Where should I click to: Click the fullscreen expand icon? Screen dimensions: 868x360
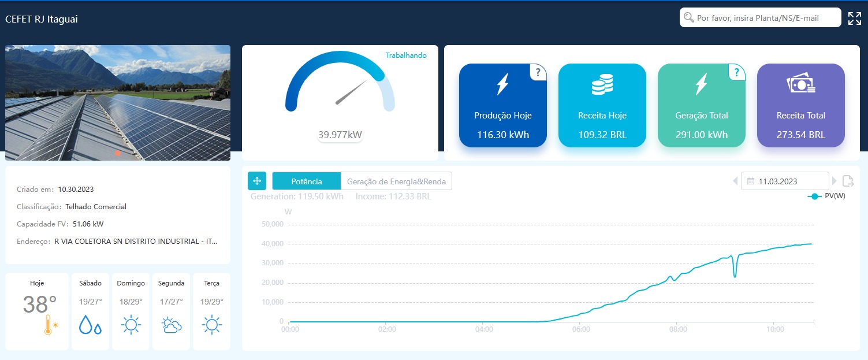[854, 18]
